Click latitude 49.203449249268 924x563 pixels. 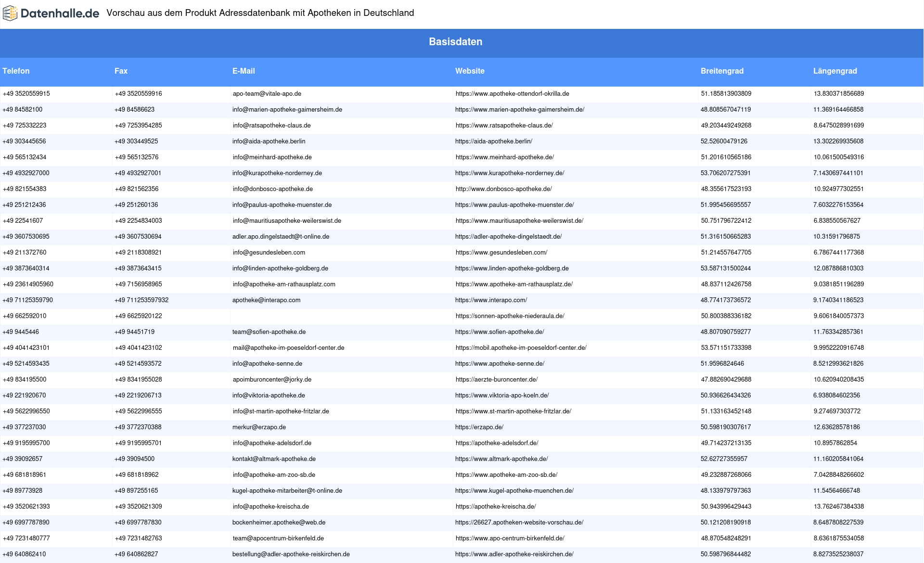click(x=726, y=126)
